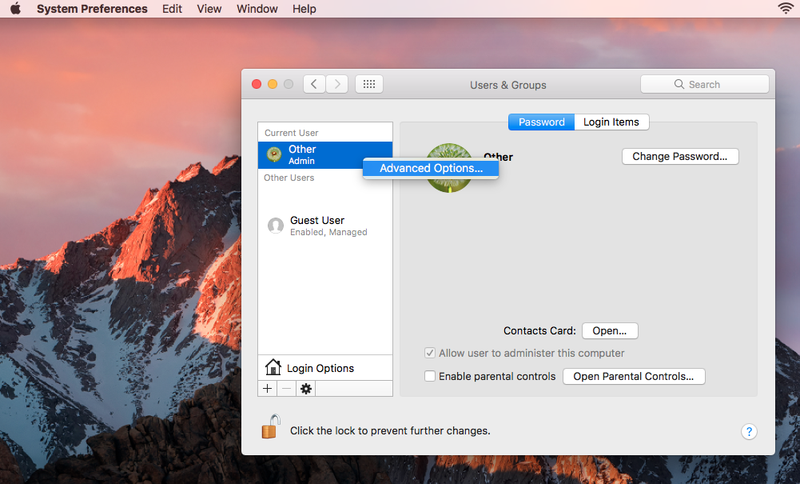
Task: Show all preferences grid icon
Action: pos(369,84)
